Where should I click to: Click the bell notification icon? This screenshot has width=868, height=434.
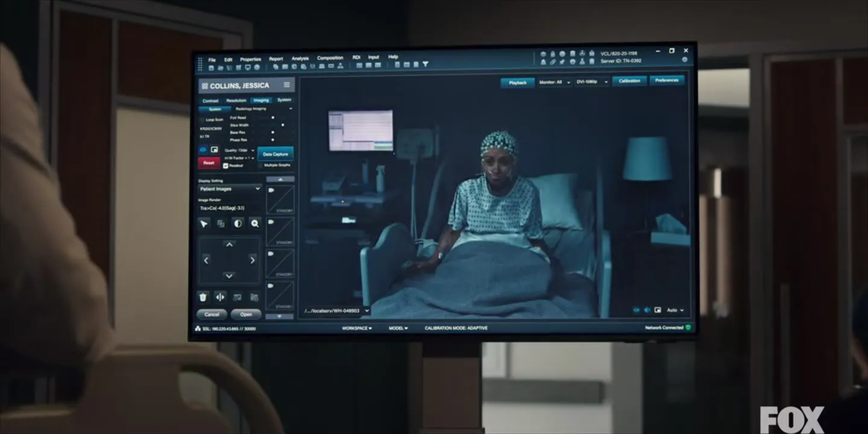point(542,61)
